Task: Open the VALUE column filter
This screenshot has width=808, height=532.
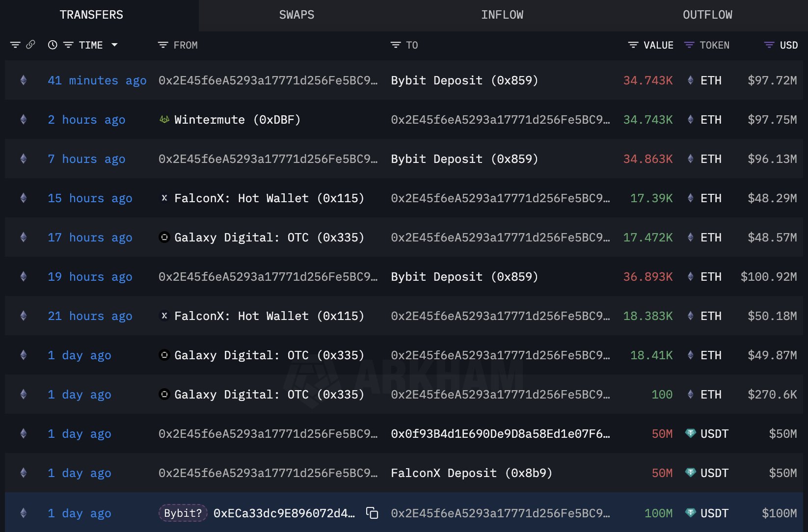Action: (x=633, y=45)
